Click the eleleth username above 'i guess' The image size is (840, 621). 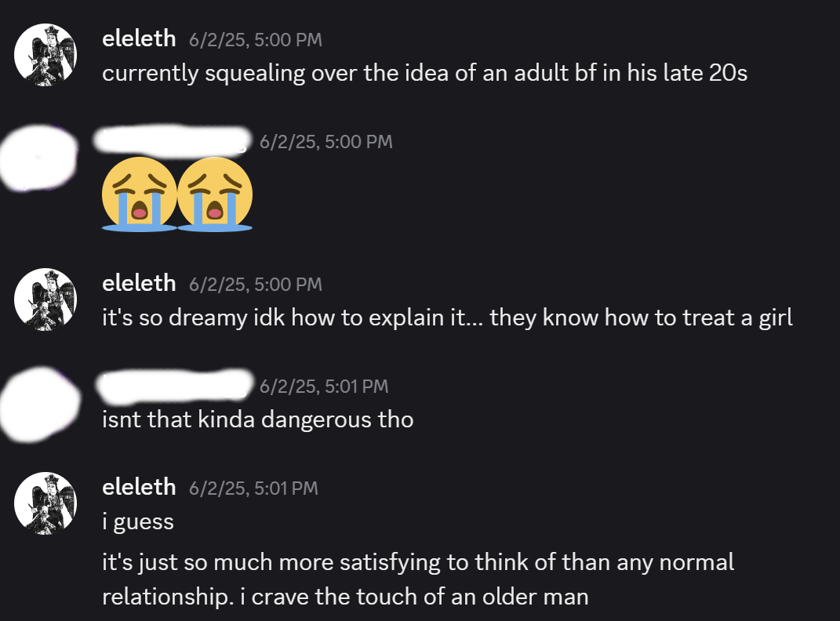pos(139,487)
